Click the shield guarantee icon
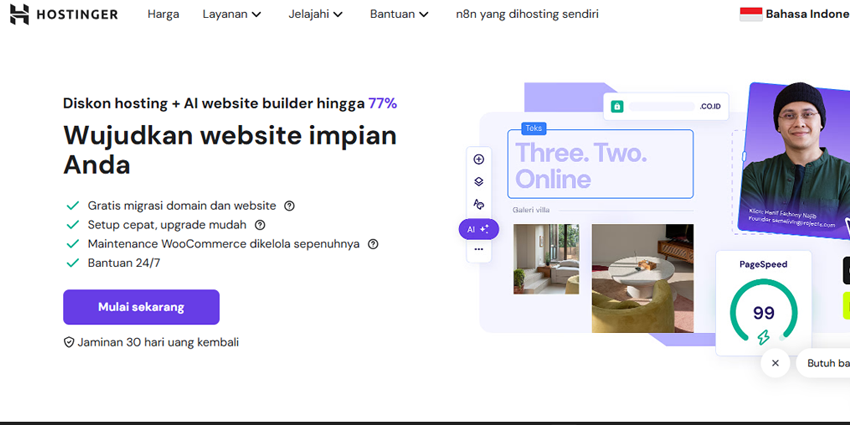850x425 pixels. coord(69,343)
